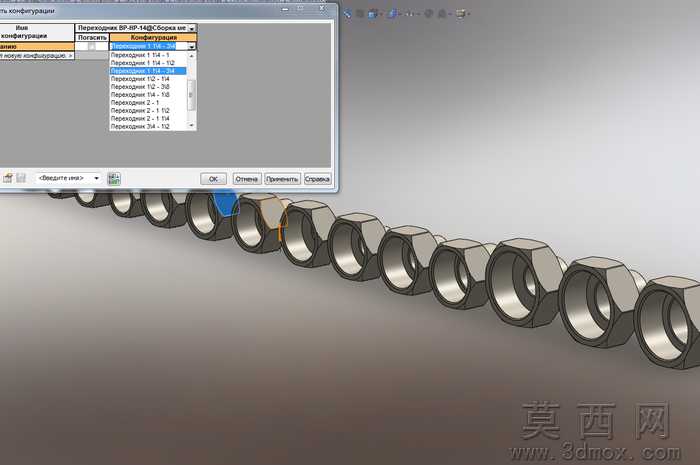Click the greyed save table icon
Screen dimensions: 700x465
(21, 178)
